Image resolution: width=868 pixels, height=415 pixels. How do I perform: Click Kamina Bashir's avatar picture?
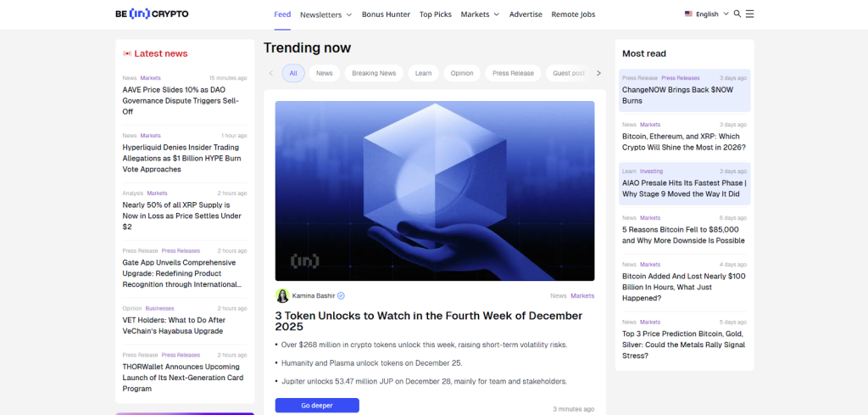pyautogui.click(x=282, y=295)
